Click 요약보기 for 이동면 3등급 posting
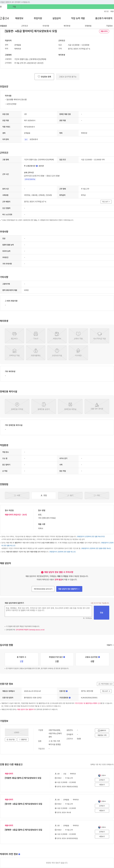This screenshot has height=868, width=114. click(x=102, y=780)
